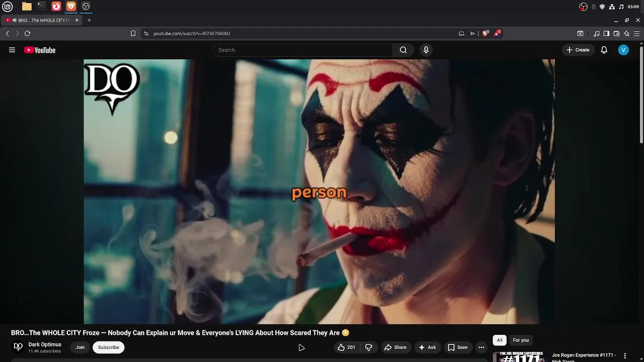Open Brave Wallet icon

pyautogui.click(x=616, y=34)
